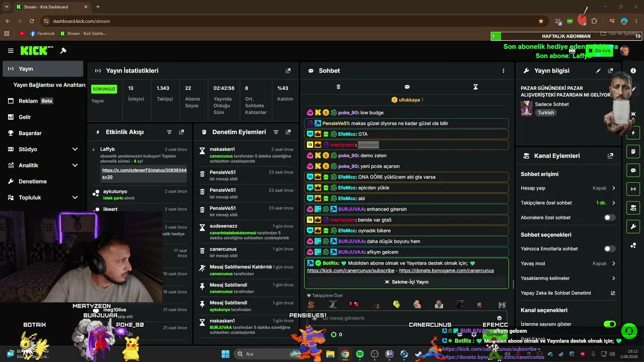Select Yayın in the left sidebar

pos(43,69)
